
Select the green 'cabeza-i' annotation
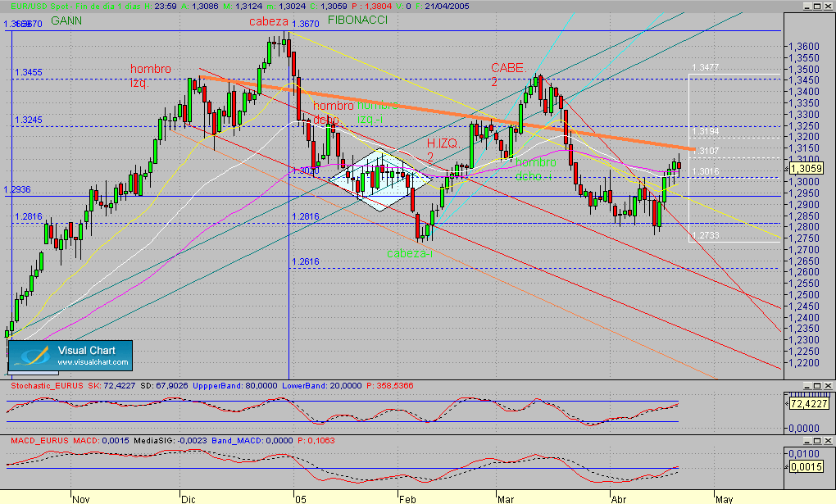point(410,254)
